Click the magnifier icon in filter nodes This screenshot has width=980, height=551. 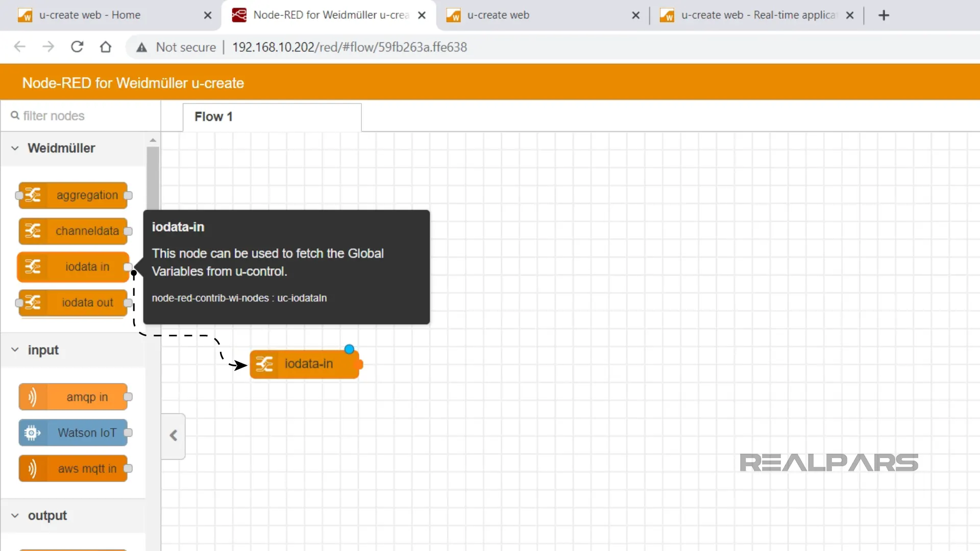pos(15,116)
